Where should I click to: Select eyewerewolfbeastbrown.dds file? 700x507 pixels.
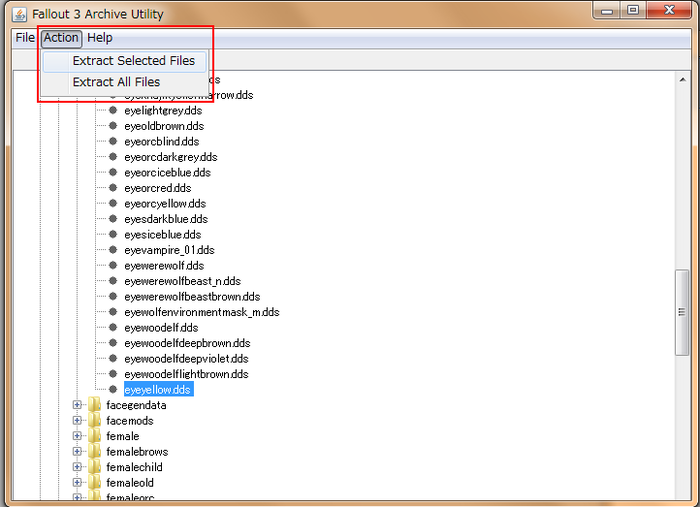[x=192, y=297]
